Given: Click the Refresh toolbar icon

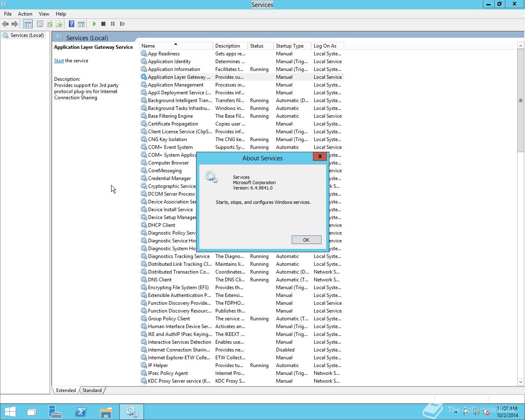Looking at the screenshot, I should (50, 24).
